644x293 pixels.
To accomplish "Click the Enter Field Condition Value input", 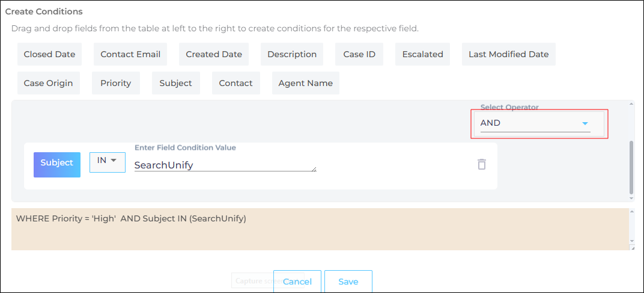I will (225, 165).
